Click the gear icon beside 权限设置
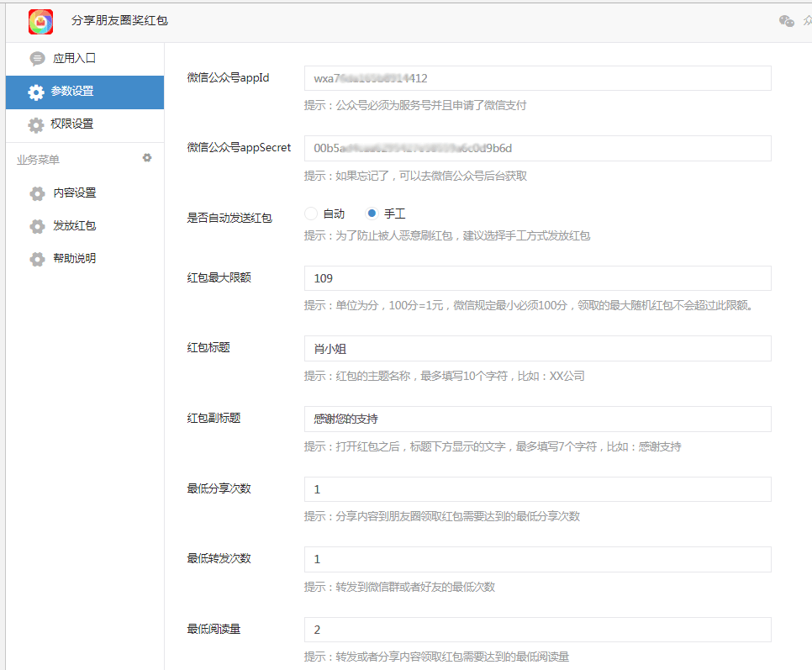The width and height of the screenshot is (812, 670). pos(35,124)
